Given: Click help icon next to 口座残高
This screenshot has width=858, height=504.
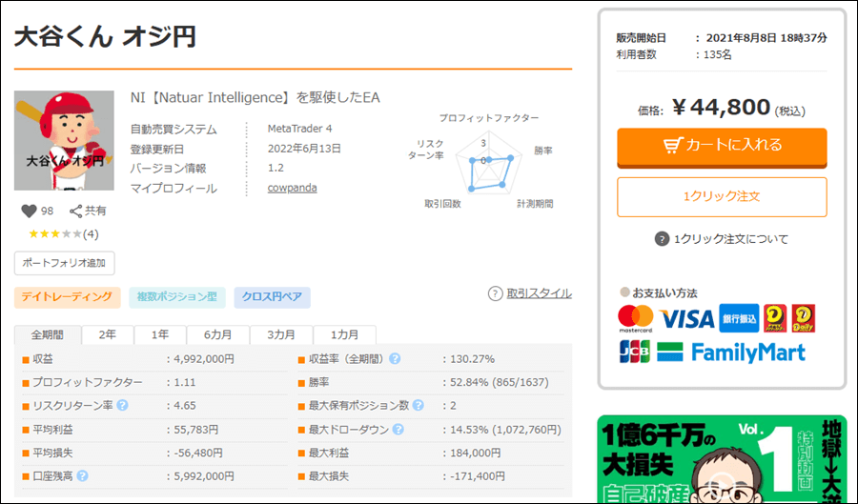Looking at the screenshot, I should pyautogui.click(x=82, y=475).
